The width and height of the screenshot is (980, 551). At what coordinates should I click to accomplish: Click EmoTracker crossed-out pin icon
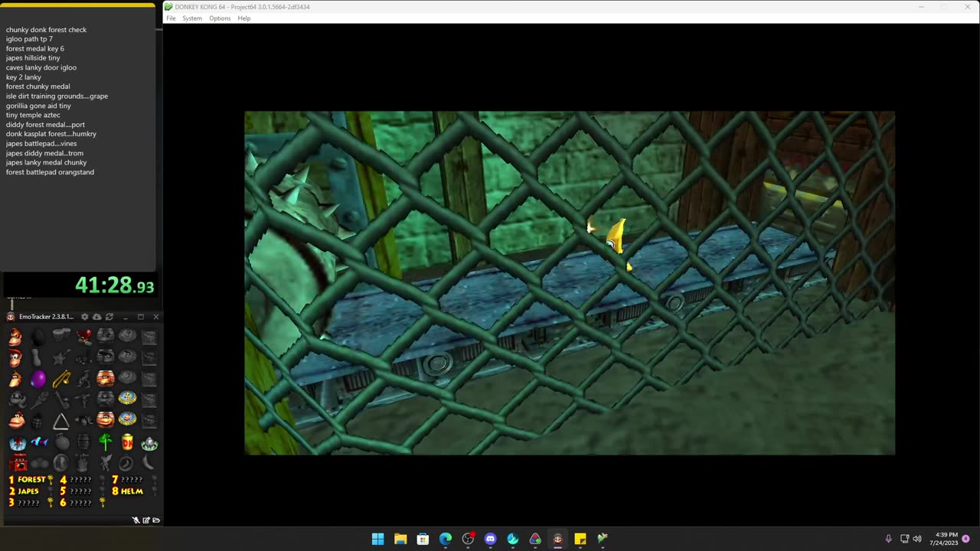coord(136,520)
